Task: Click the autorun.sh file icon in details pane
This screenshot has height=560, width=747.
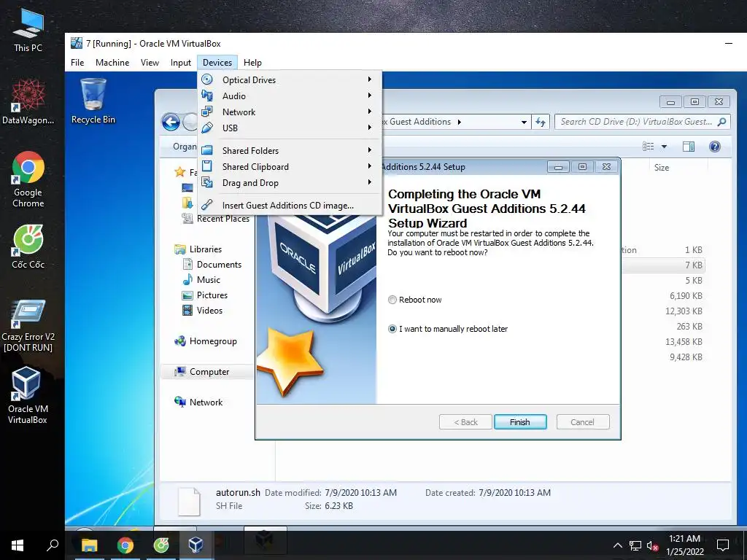Action: 189,502
